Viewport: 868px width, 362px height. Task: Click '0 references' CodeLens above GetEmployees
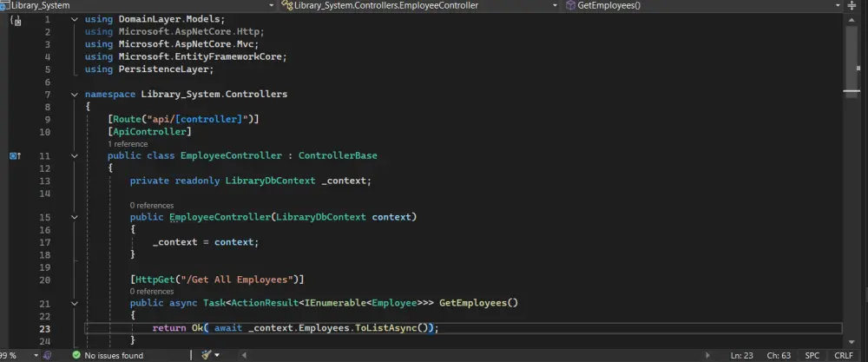(152, 291)
